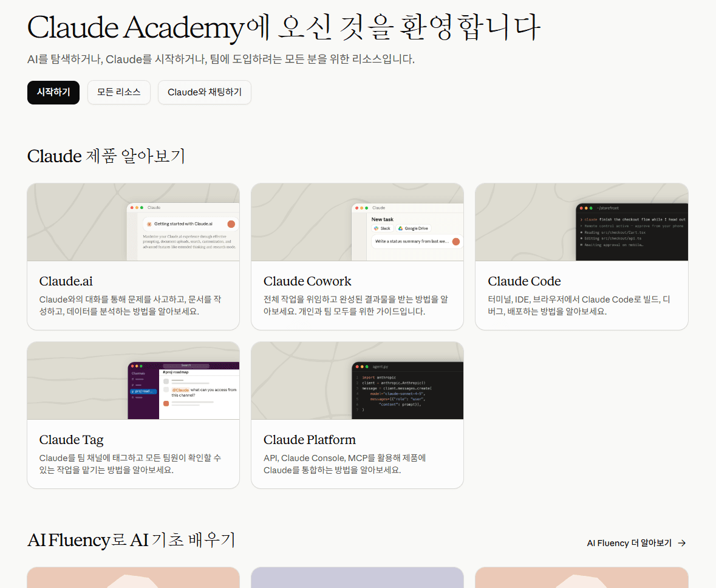Click the orange send icon in Cowork preview
Image resolution: width=716 pixels, height=588 pixels.
point(455,242)
